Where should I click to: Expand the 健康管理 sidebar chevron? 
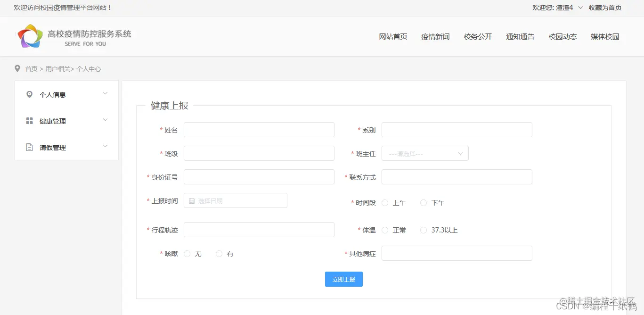[x=105, y=120]
